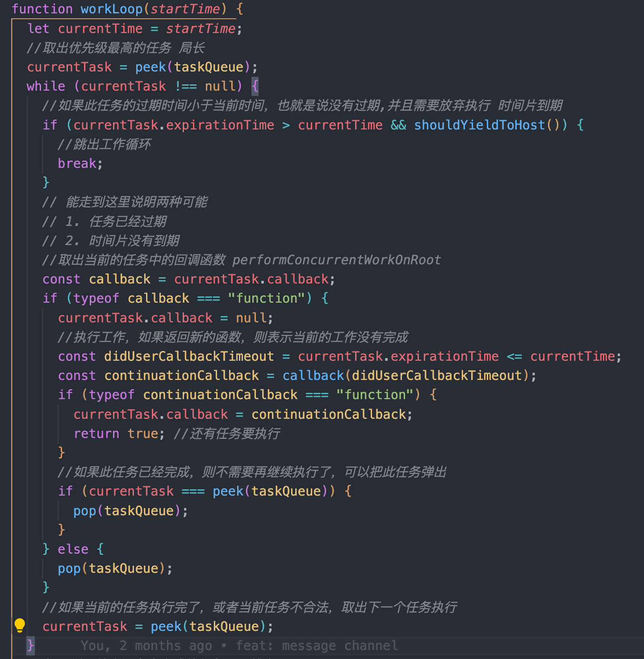
Task: Click the 'while' keyword
Action: tap(46, 86)
